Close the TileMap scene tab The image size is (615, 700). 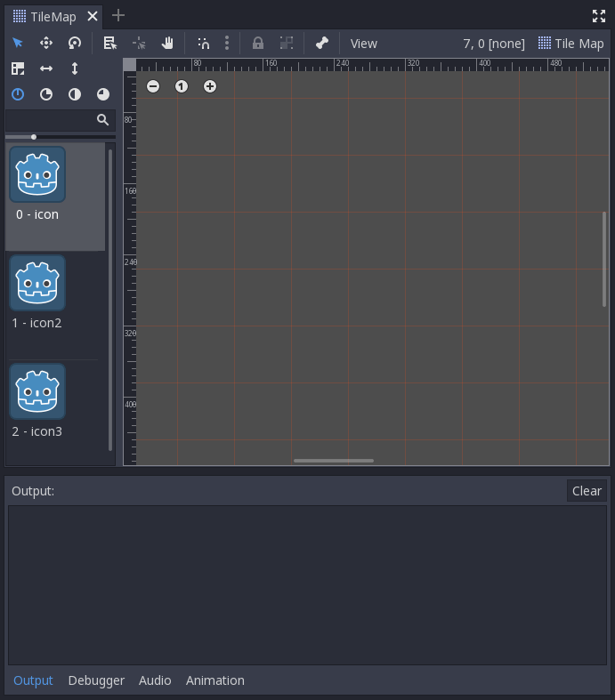[x=93, y=16]
